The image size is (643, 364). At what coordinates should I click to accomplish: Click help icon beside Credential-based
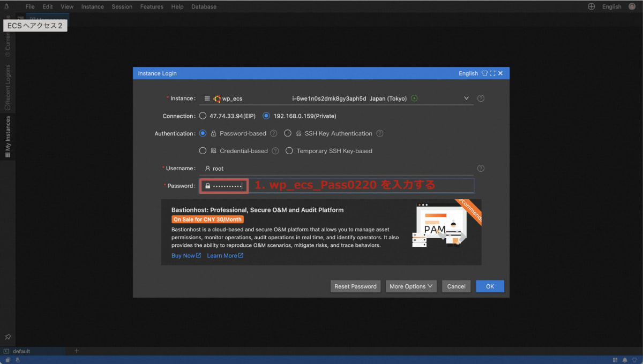point(275,151)
